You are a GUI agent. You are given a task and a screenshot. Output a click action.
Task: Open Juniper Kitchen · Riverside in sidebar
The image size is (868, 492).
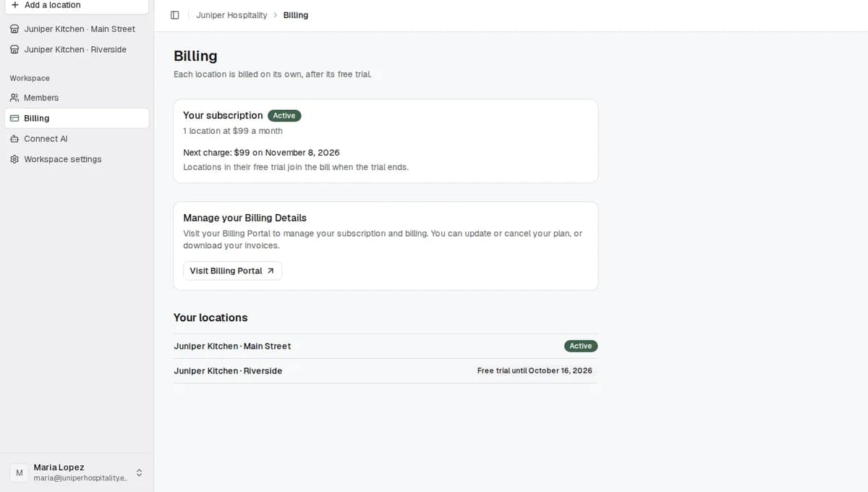point(77,49)
